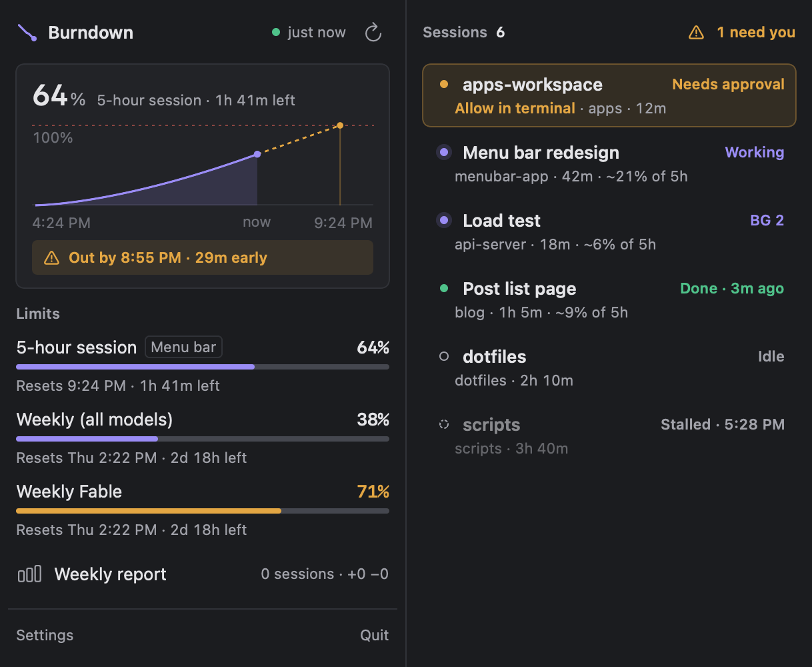Select the Load test session
This screenshot has width=812, height=667.
click(x=609, y=231)
